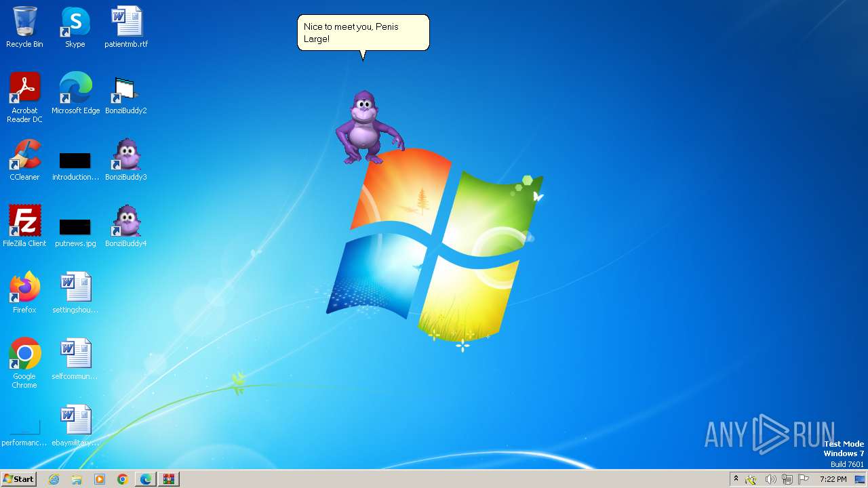Open the Recycle Bin desktop icon
Viewport: 868px width, 488px height.
click(x=24, y=28)
